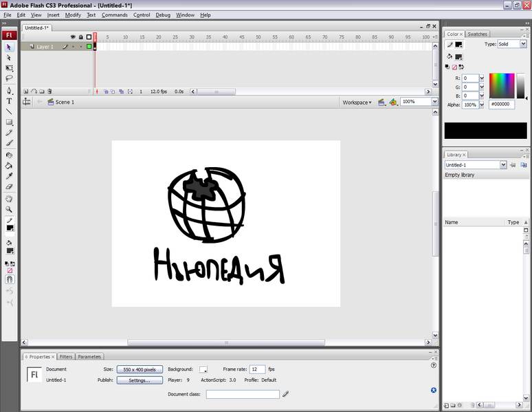Image resolution: width=532 pixels, height=412 pixels.
Task: Click the Type column header in Library
Action: click(513, 222)
